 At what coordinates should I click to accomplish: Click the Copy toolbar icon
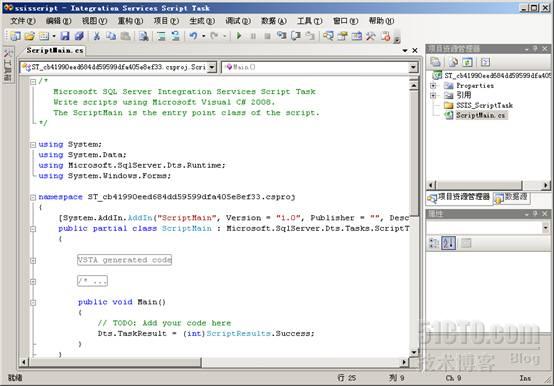coord(111,36)
